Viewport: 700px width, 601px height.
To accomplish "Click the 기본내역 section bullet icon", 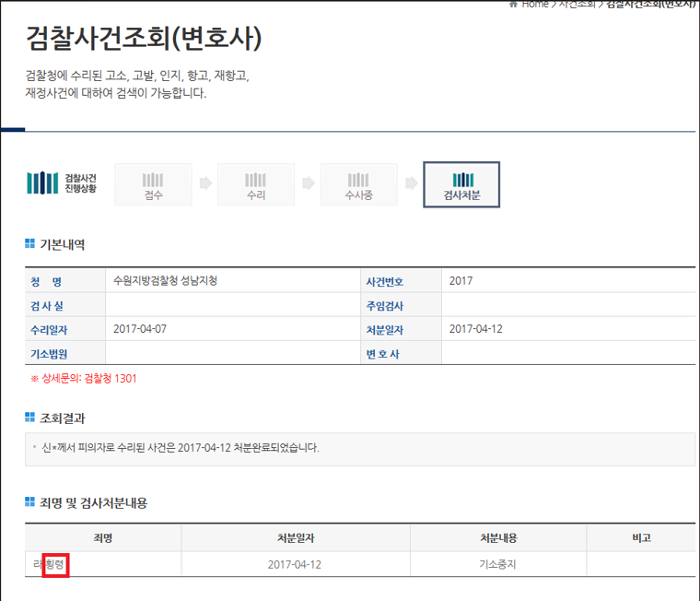I will click(x=30, y=245).
